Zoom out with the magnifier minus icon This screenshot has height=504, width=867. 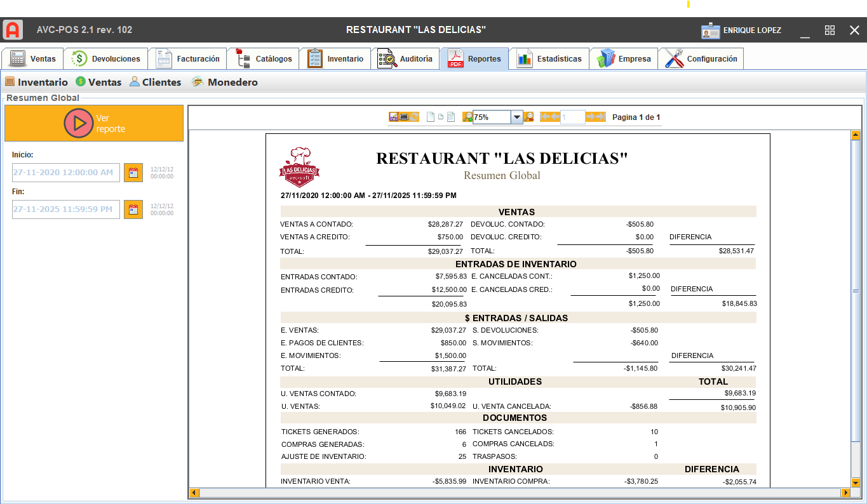click(x=528, y=117)
